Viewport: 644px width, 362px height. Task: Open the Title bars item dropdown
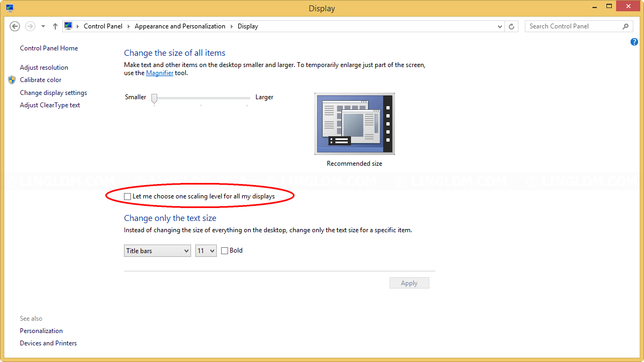pos(157,250)
